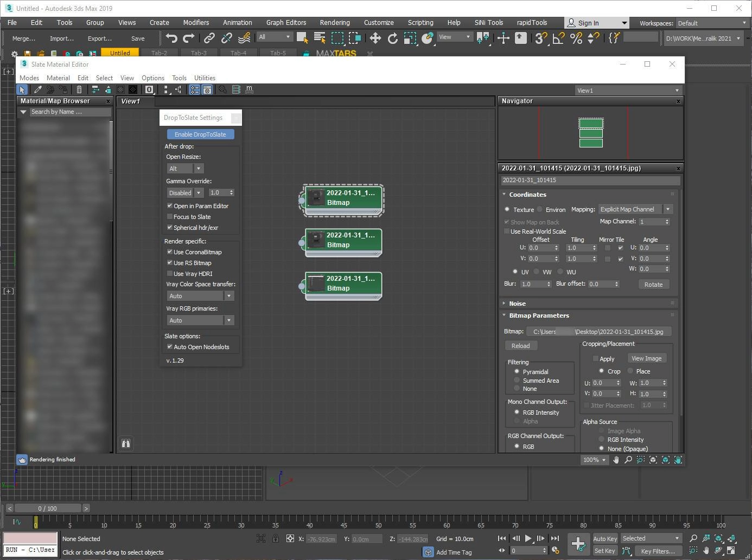This screenshot has height=560, width=752.
Task: Open Select by Name list icon
Action: 320,38
